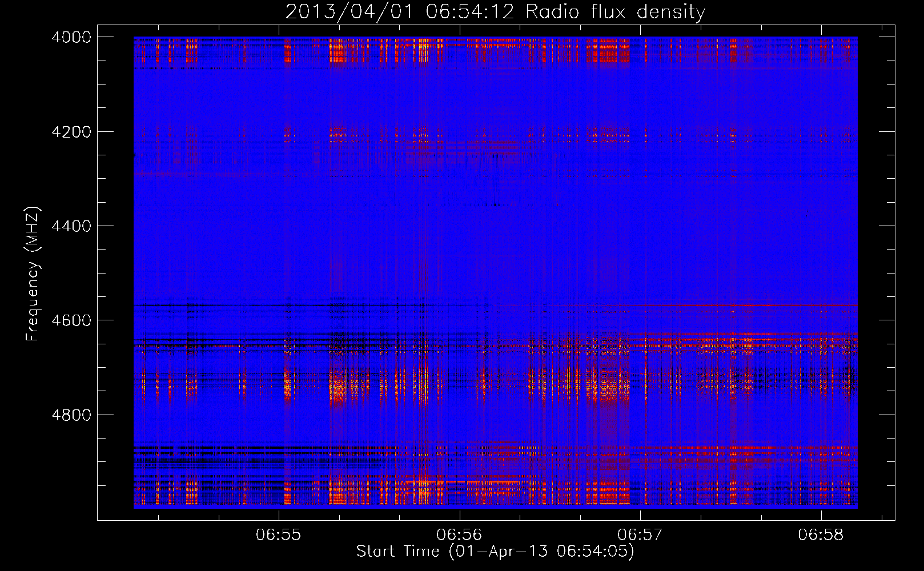The width and height of the screenshot is (924, 571).
Task: Select the 4800 frequency axis label
Action: (x=71, y=415)
